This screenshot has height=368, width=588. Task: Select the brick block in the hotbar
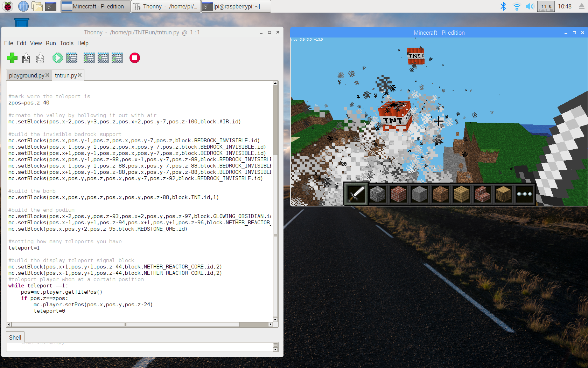coord(398,194)
